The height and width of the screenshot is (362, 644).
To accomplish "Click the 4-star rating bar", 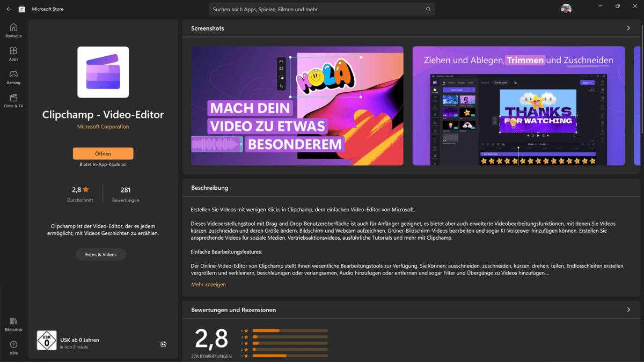I will click(290, 337).
